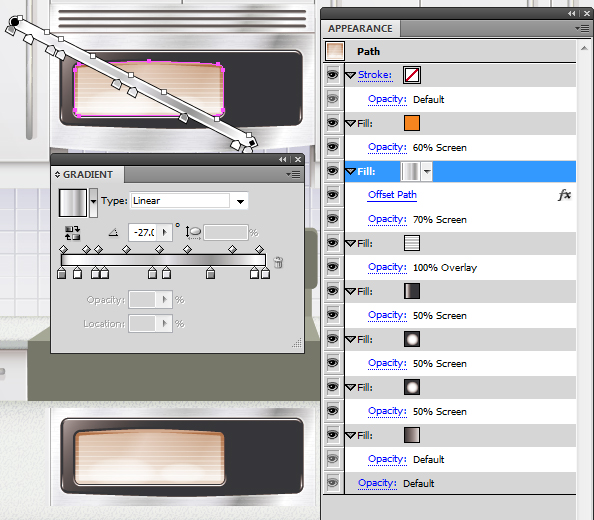Collapse the orange Fill triangle

[x=351, y=123]
